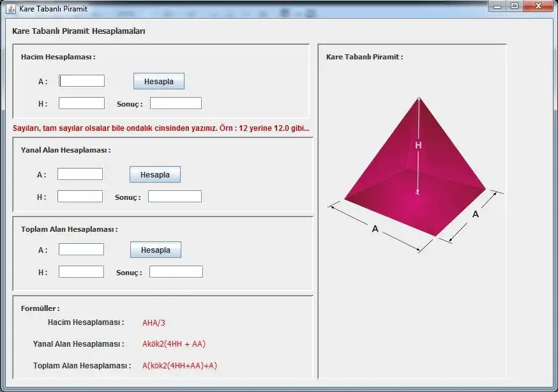This screenshot has height=392, width=558.
Task: Click the white H label on the pyramid
Action: (418, 145)
